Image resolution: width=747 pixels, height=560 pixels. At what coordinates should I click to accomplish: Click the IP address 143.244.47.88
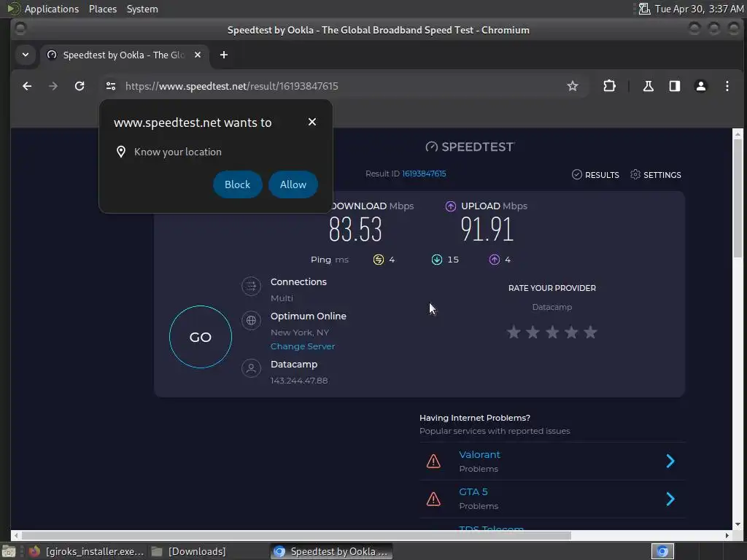[299, 381]
